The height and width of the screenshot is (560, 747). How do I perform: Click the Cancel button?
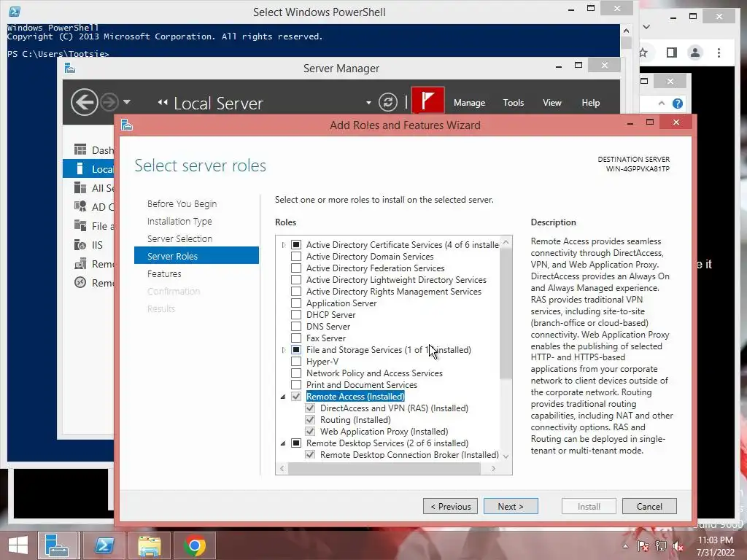[x=649, y=506]
